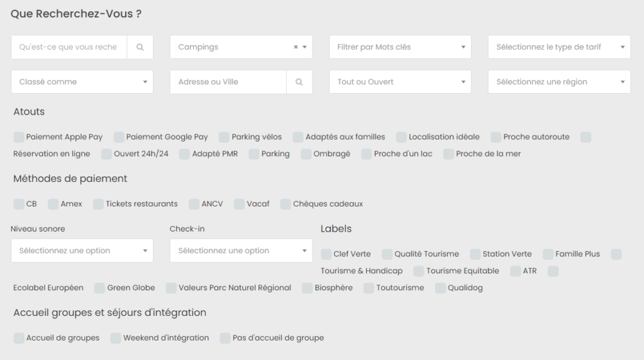This screenshot has width=644, height=360.
Task: Clear the Campings selection with the x icon
Action: click(x=296, y=47)
